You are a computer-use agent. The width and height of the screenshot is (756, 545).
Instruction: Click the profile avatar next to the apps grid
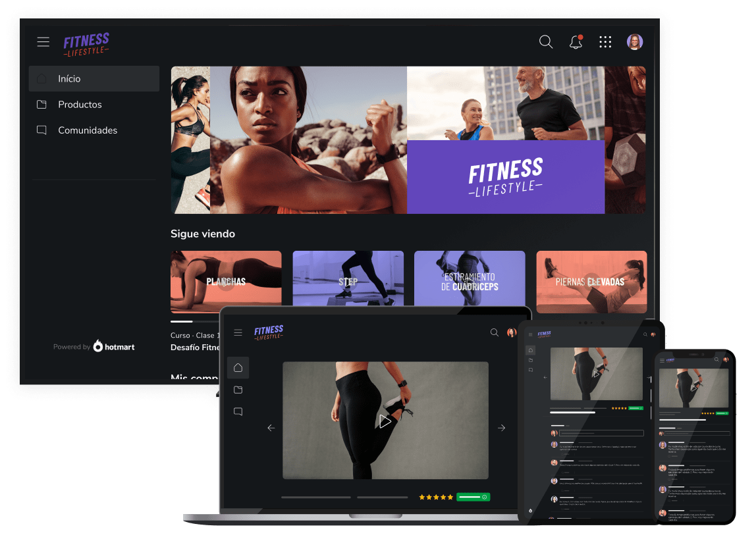pyautogui.click(x=635, y=42)
